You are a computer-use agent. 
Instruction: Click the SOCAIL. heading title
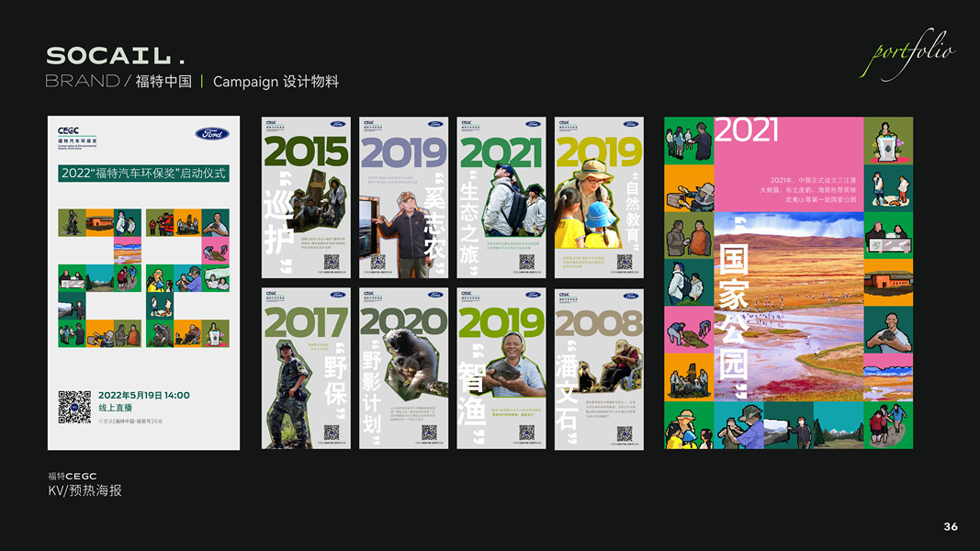117,56
